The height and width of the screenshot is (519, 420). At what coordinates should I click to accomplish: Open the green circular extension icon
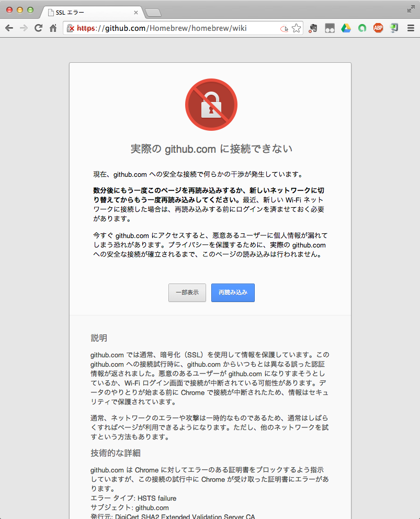click(x=362, y=28)
